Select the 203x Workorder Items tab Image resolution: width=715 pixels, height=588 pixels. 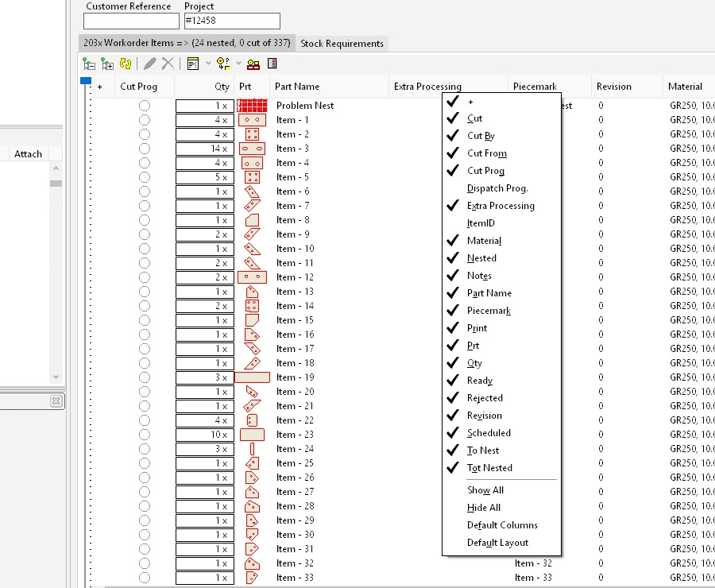(x=187, y=43)
